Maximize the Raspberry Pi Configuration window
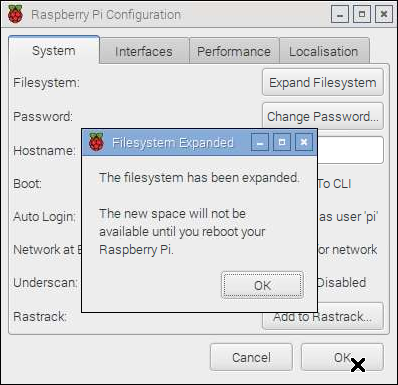Viewport: 398px width, 385px height. (362, 14)
